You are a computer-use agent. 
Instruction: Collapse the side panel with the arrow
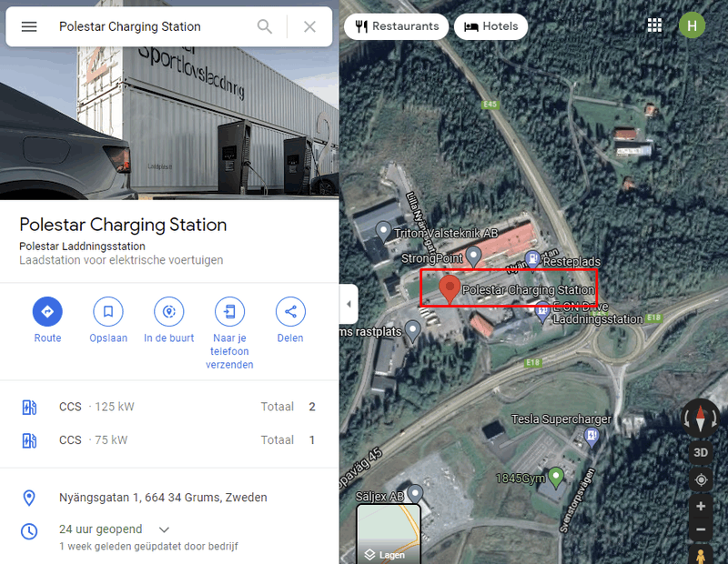pyautogui.click(x=349, y=304)
